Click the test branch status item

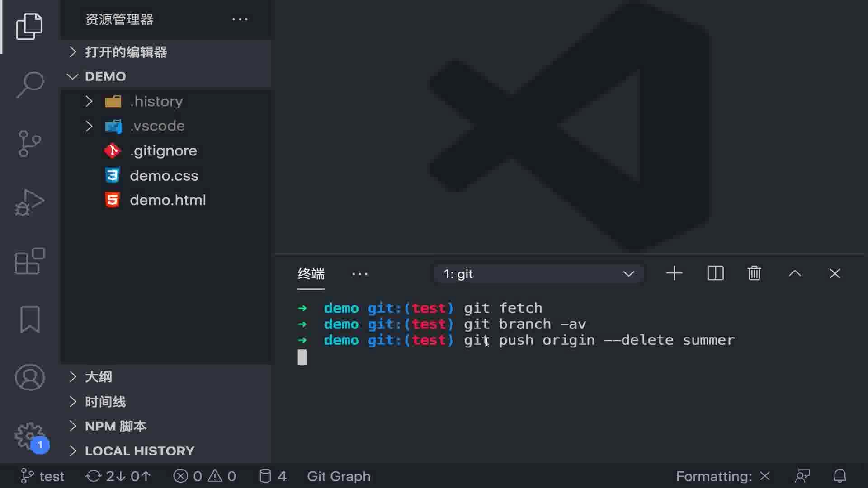[43, 476]
